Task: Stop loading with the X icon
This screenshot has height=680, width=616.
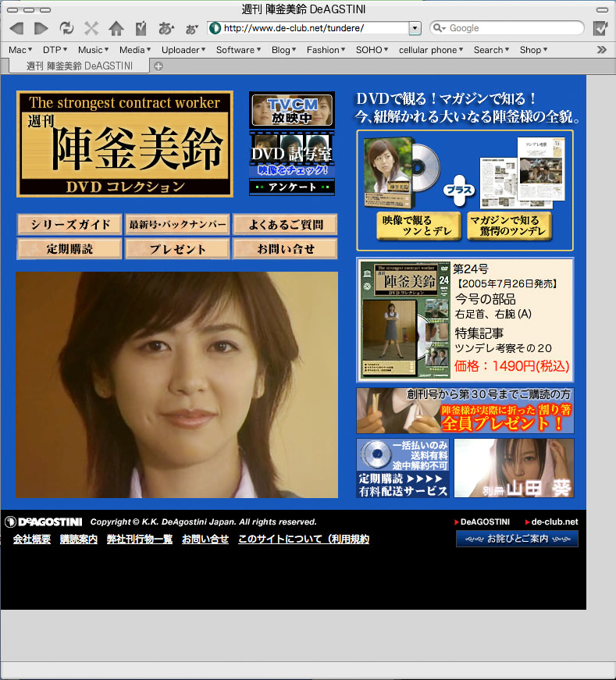Action: (91, 29)
